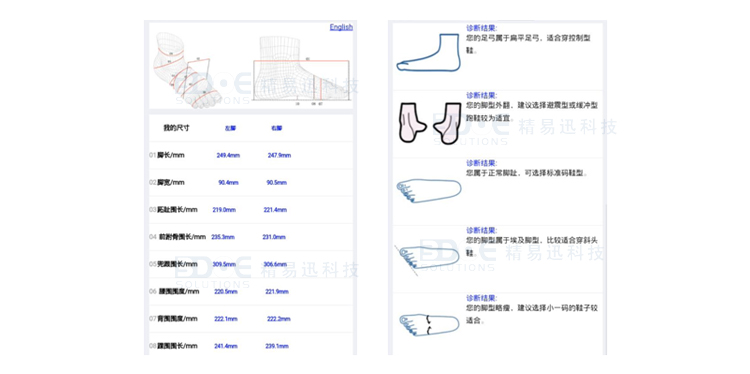Select the 右脚 column header
Viewport: 750px width, 374px height.
point(276,128)
